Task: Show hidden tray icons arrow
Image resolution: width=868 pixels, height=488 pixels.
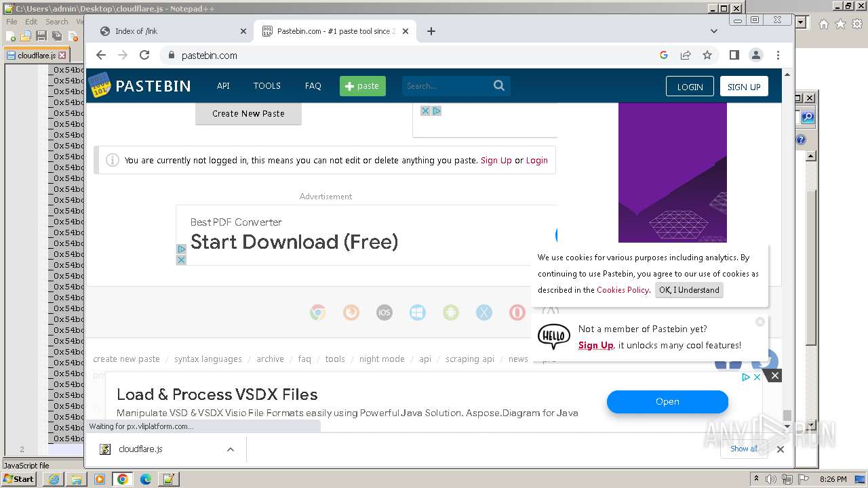Action: 756,479
